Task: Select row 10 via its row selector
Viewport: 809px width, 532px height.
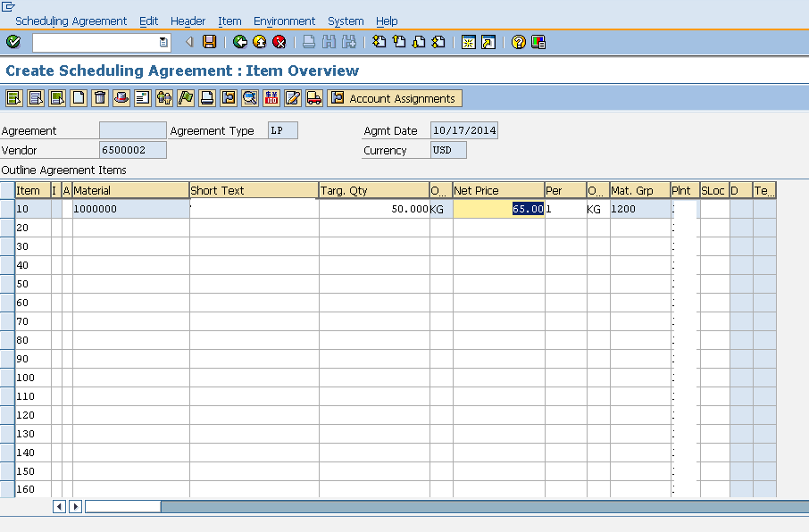Action: (x=7, y=209)
